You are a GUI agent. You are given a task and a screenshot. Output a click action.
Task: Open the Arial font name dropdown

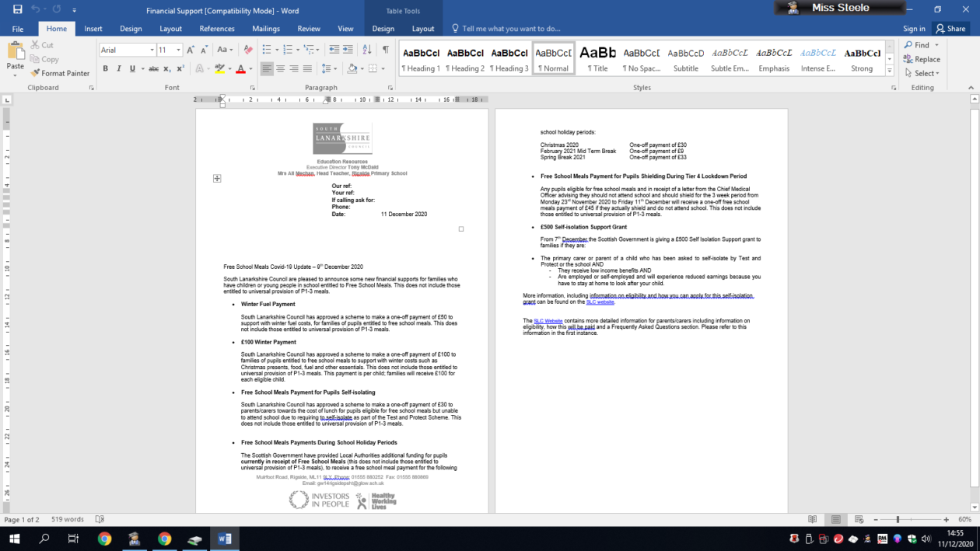pos(151,50)
